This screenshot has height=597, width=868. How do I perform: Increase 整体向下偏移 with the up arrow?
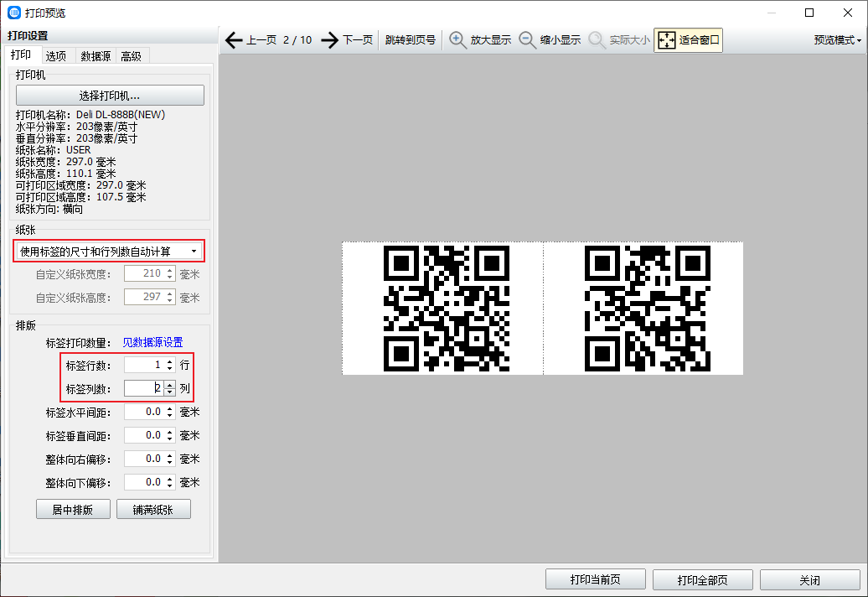(x=170, y=479)
